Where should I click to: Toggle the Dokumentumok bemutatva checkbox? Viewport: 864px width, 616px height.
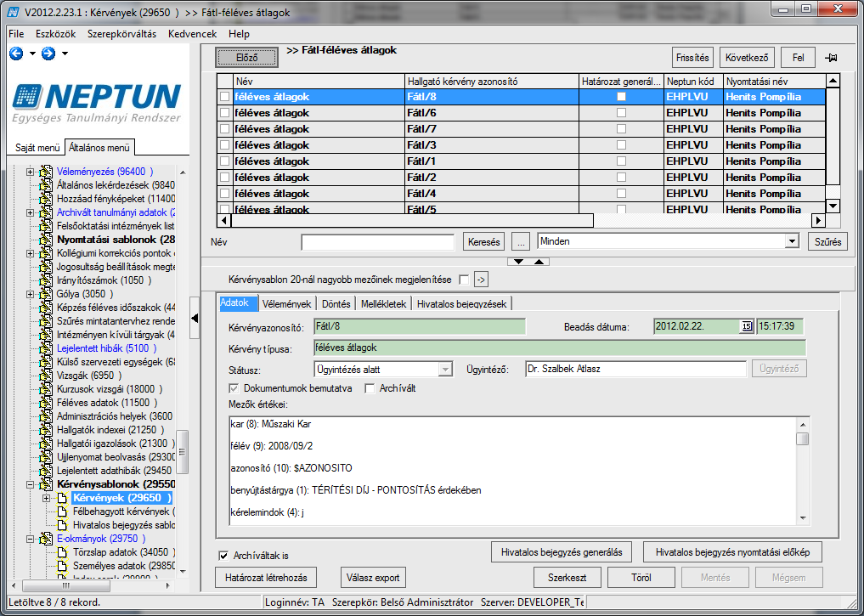tap(234, 388)
